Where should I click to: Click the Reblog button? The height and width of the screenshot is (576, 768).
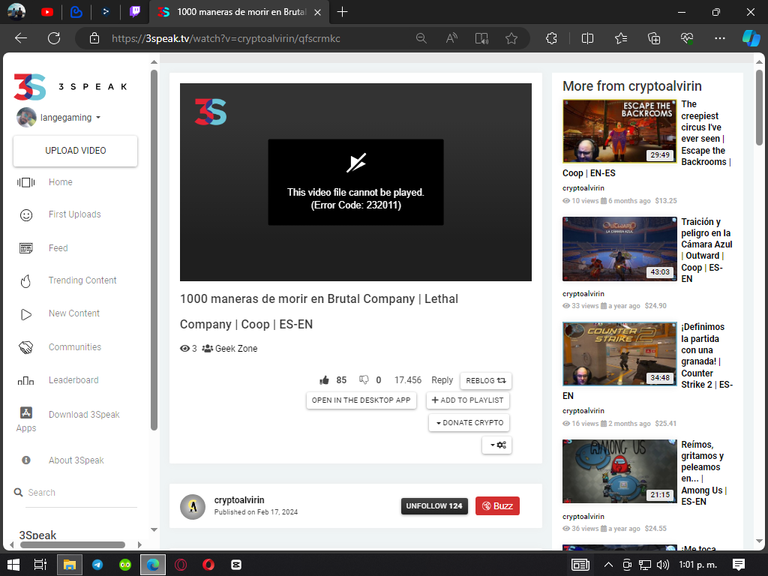coord(485,381)
